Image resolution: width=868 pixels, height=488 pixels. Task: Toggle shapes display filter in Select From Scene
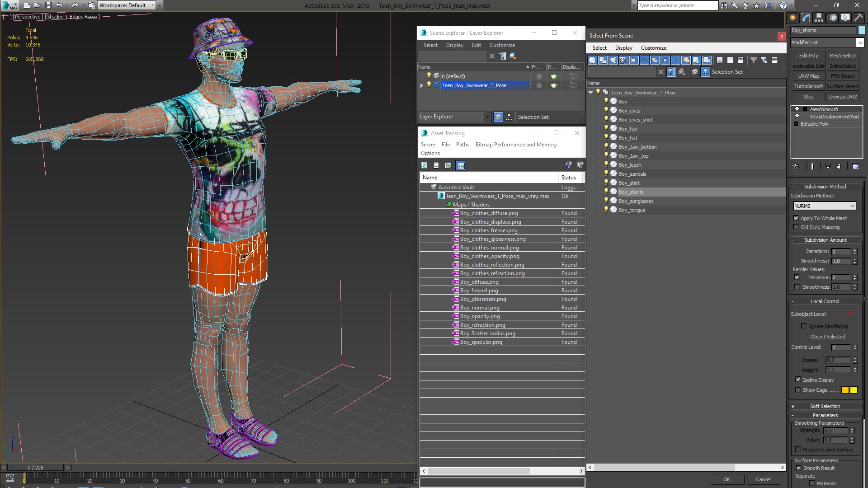tap(603, 60)
